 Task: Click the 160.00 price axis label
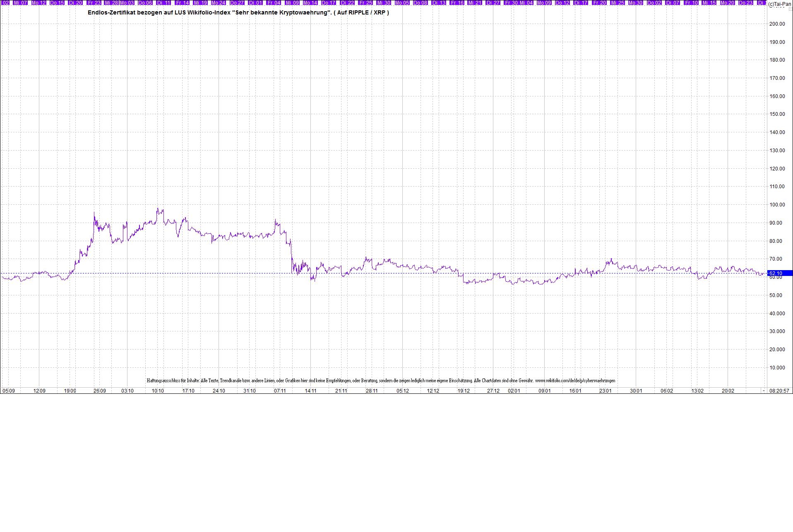point(777,96)
